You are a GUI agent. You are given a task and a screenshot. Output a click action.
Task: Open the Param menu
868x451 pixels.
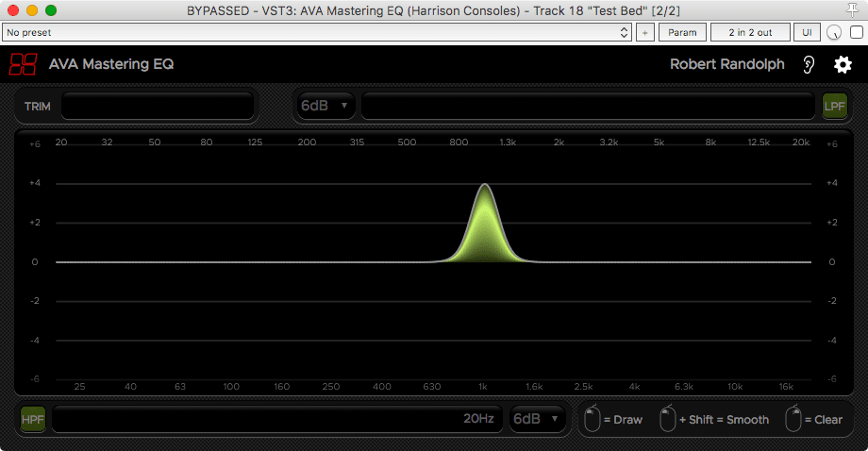tap(682, 32)
